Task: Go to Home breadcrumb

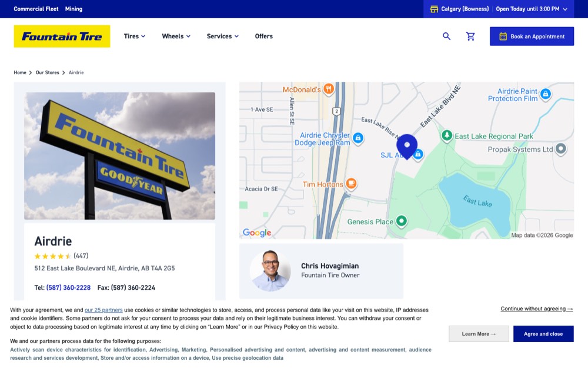Action: [20, 72]
